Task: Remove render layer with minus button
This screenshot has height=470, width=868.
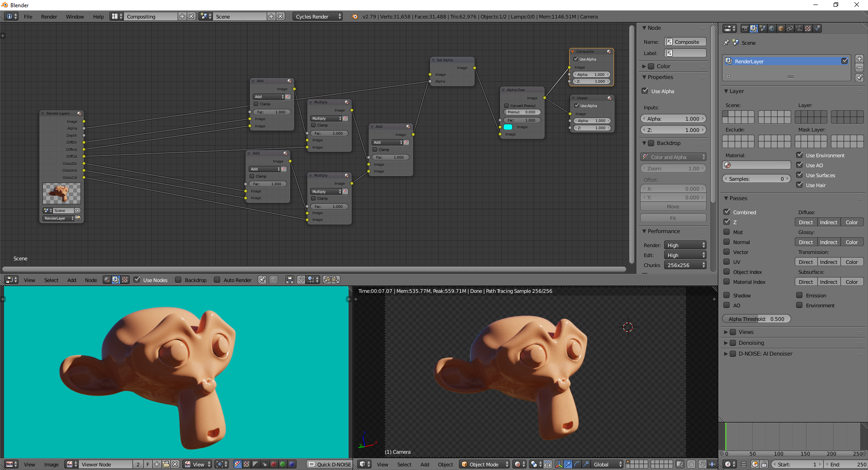Action: coord(859,68)
